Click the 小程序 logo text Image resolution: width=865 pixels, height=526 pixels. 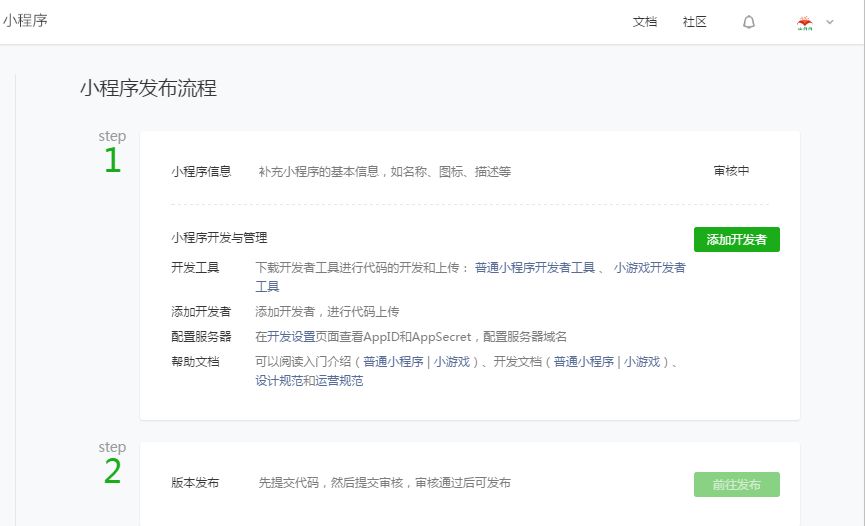(25, 20)
